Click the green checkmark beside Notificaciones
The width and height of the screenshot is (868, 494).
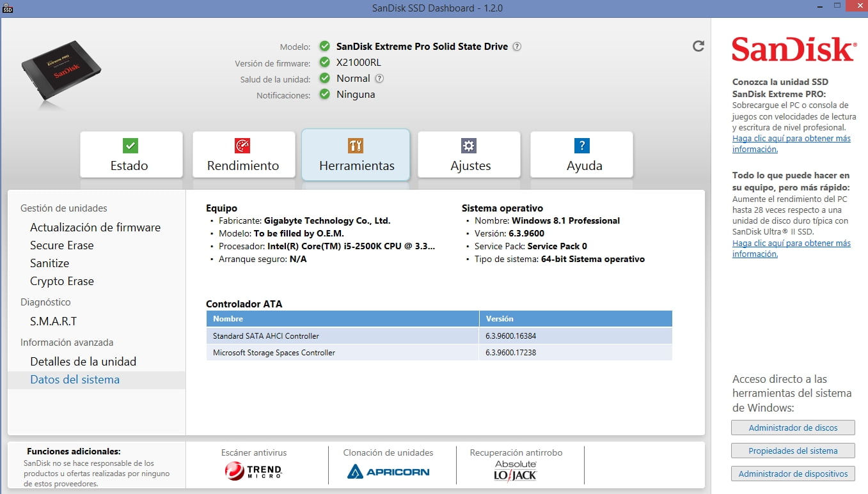coord(325,95)
